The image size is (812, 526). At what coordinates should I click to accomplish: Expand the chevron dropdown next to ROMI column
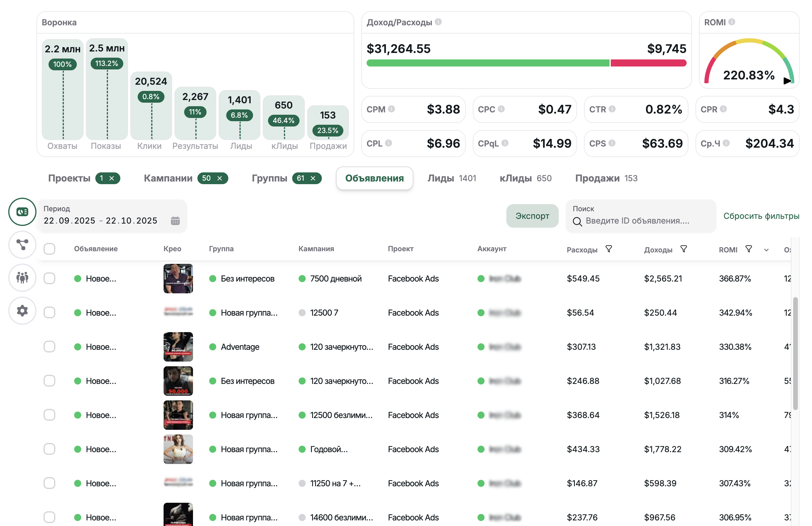pyautogui.click(x=766, y=249)
